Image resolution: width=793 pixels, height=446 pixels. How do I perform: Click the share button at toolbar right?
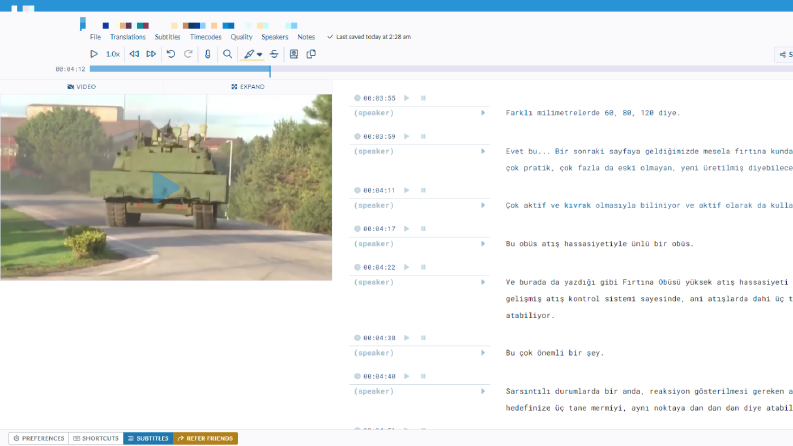click(x=785, y=54)
